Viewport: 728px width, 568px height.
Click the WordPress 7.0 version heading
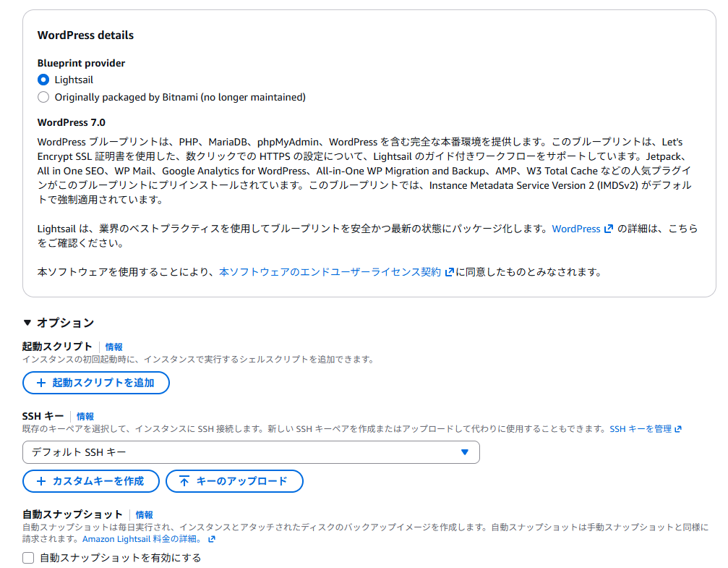pos(72,123)
